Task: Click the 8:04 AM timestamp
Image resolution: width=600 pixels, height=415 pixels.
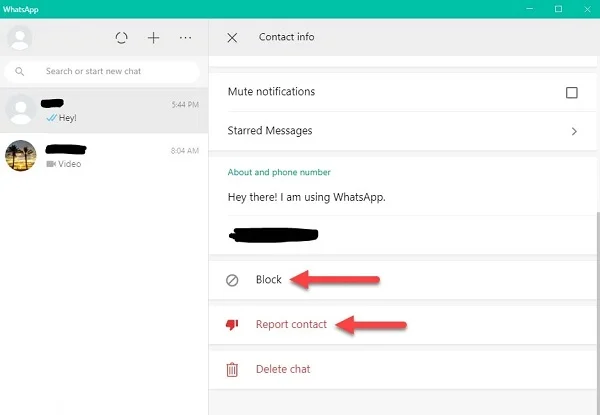Action: 185,151
